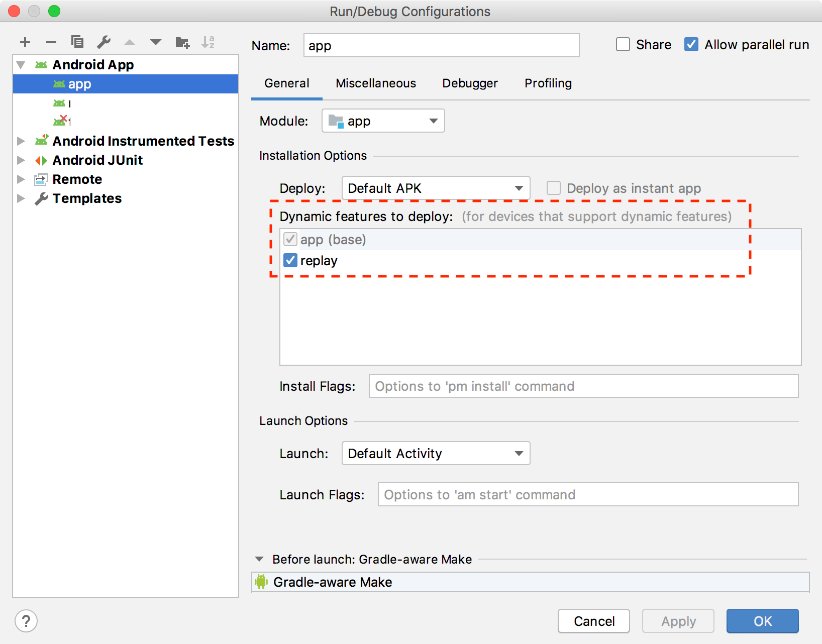Create a new folder for configurations
Screen dimensions: 822x644
coord(182,42)
